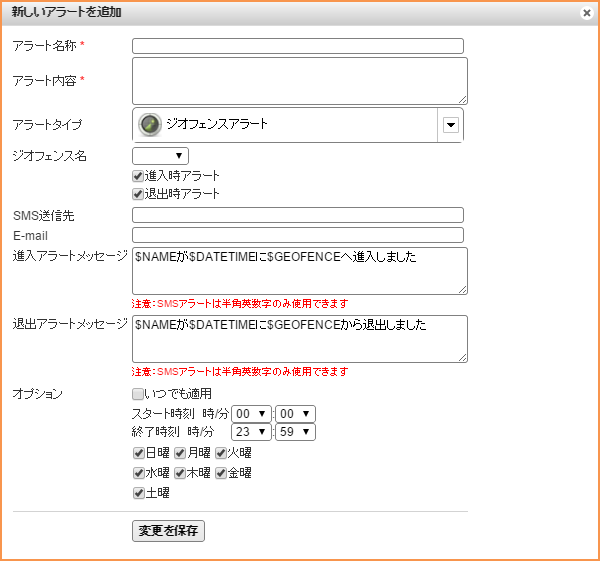Click the 退出アラートメッセージ text area
The width and height of the screenshot is (600, 561).
click(x=299, y=339)
